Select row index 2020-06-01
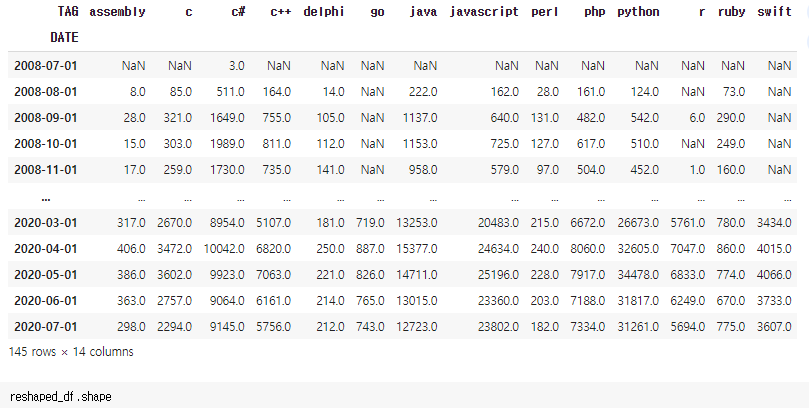809x408 pixels. (x=45, y=301)
